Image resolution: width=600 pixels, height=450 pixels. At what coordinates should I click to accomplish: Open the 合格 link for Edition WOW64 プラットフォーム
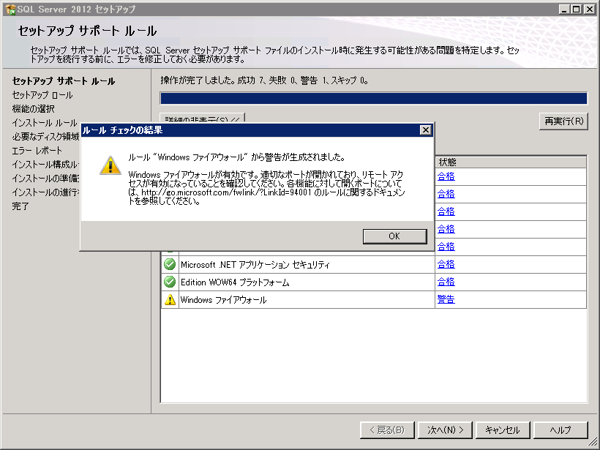446,282
